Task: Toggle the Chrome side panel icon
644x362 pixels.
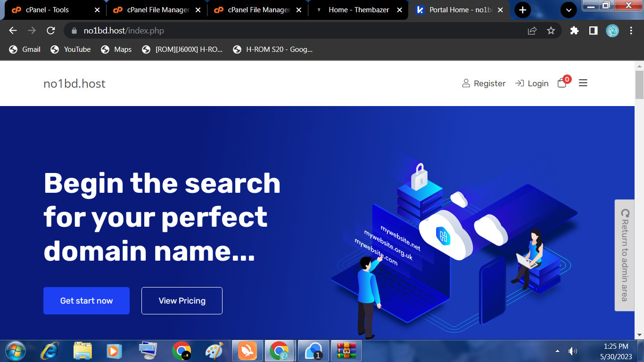Action: (593, 31)
